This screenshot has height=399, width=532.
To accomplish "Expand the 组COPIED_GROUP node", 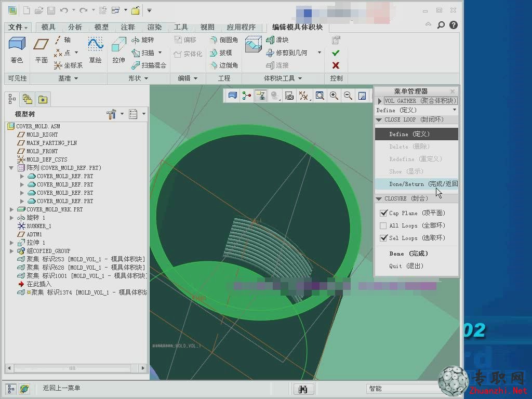I will [11, 251].
